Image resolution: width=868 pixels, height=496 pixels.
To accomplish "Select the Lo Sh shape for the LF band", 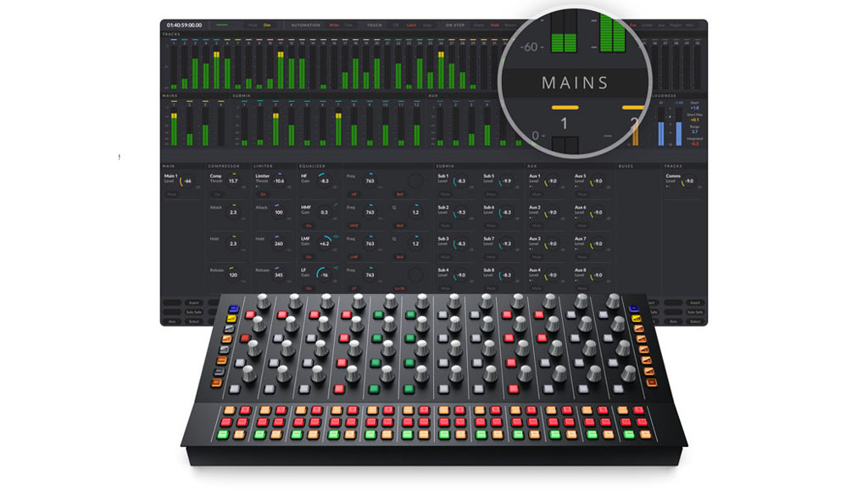I will point(400,288).
